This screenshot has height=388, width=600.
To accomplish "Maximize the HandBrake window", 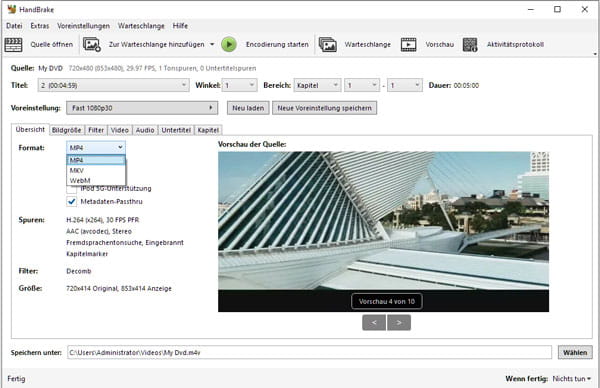I will 557,9.
